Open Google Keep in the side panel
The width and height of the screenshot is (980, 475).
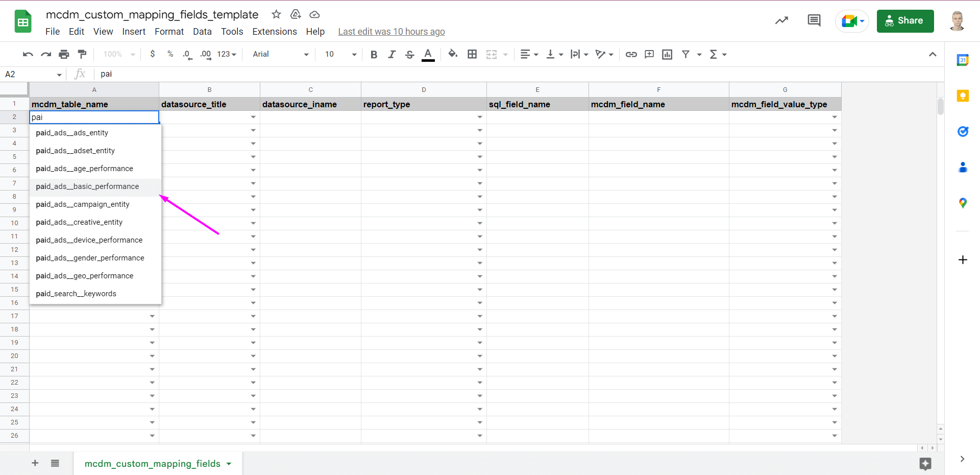point(964,96)
